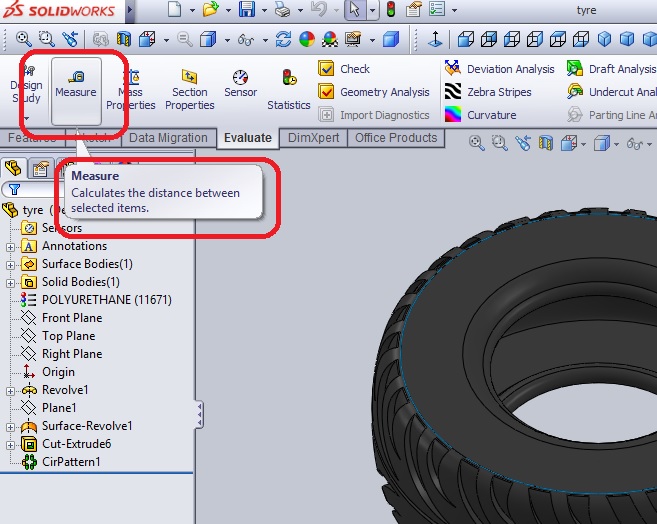Image resolution: width=657 pixels, height=524 pixels.
Task: Save the document
Action: pos(247,9)
